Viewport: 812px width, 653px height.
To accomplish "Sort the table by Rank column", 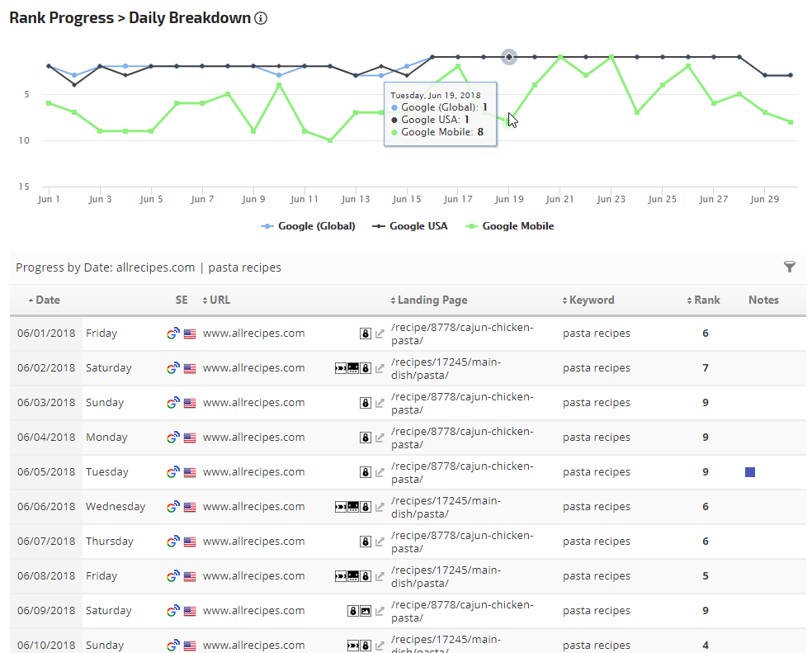I will click(x=706, y=300).
